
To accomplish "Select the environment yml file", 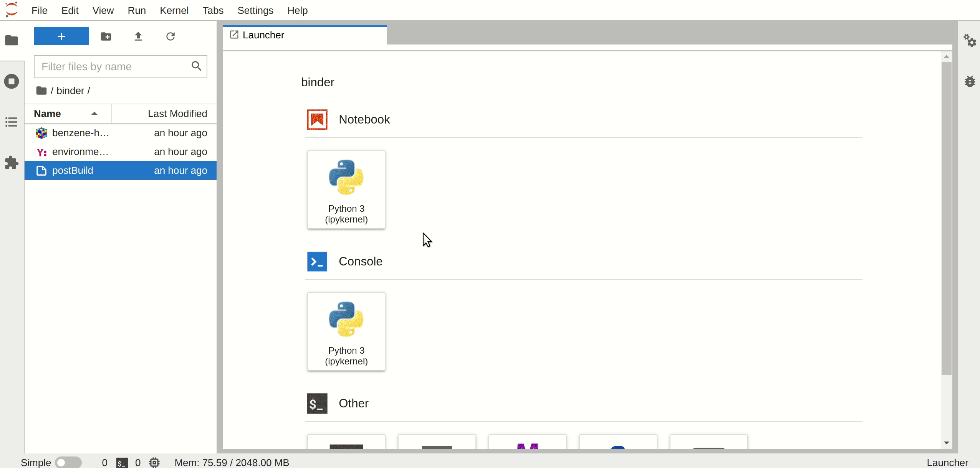I will point(80,152).
